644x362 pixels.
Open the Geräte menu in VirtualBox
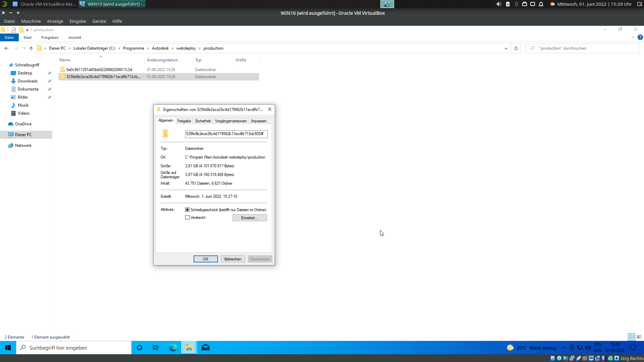click(x=99, y=21)
